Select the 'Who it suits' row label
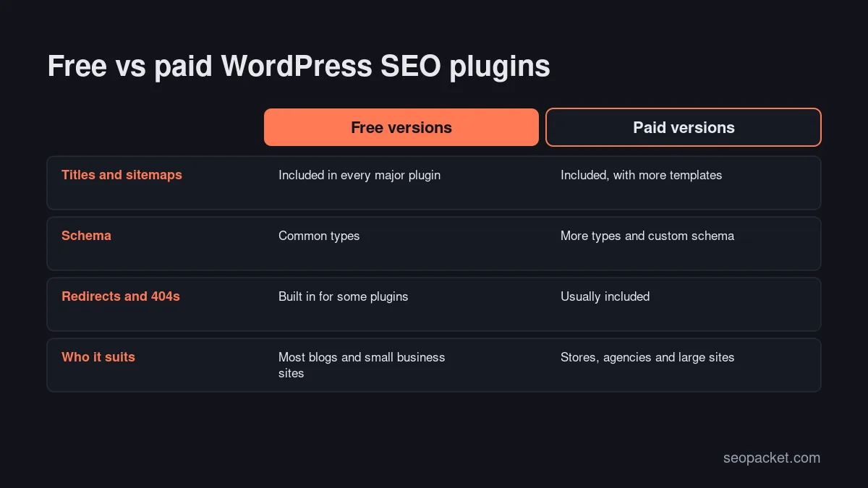This screenshot has width=868, height=488. point(98,357)
